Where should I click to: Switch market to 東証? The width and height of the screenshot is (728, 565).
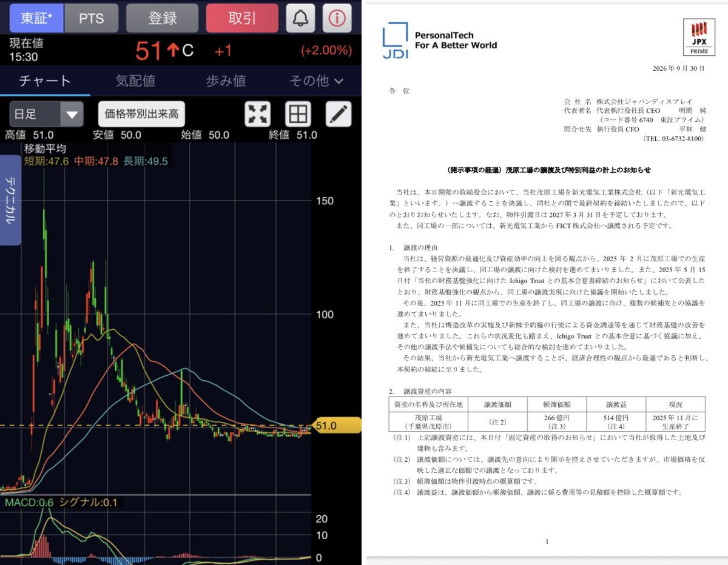coord(36,18)
